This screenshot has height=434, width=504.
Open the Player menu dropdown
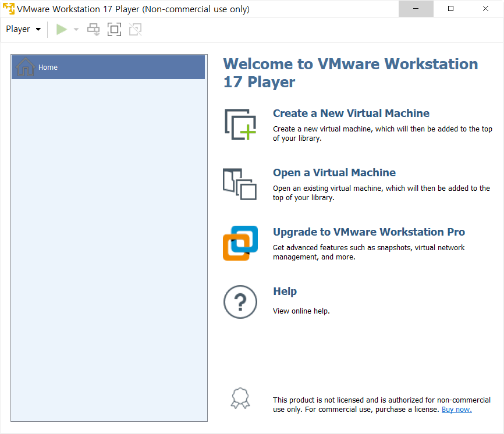coord(23,29)
